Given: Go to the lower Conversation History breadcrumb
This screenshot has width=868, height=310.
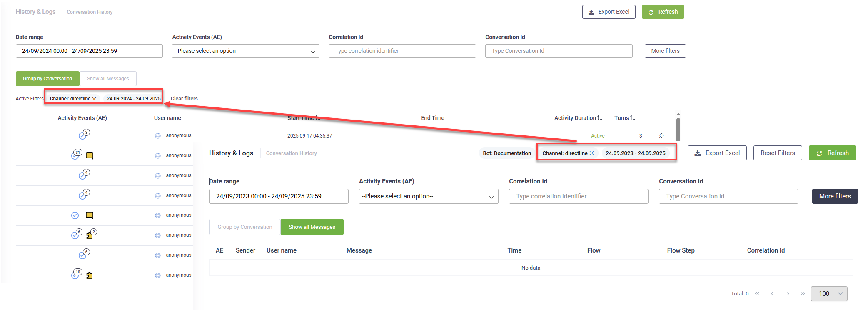Looking at the screenshot, I should click(291, 153).
